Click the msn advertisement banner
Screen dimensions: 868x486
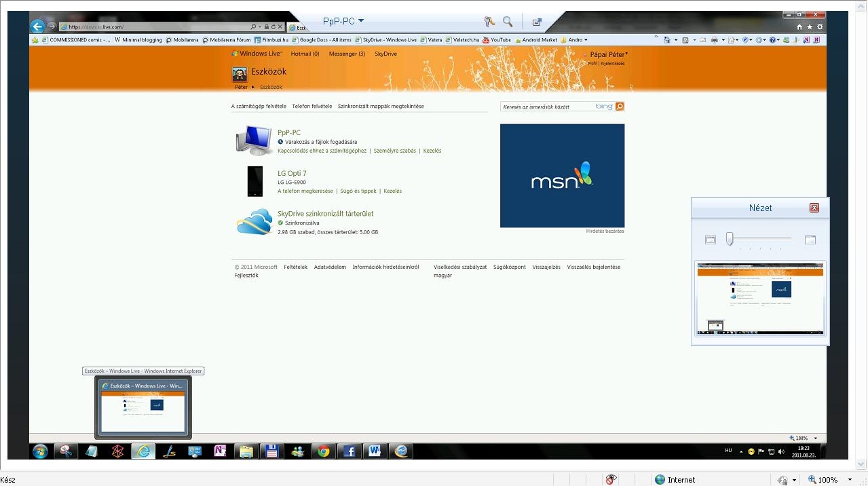(x=562, y=176)
